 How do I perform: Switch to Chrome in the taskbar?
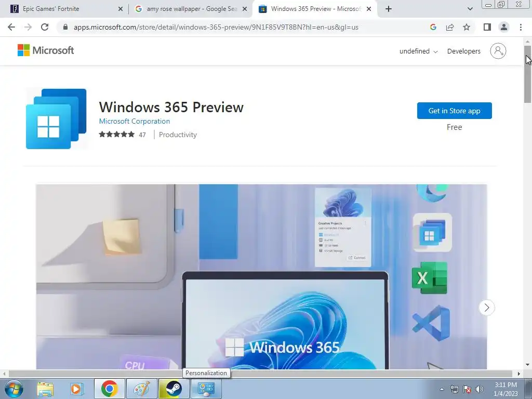coord(109,389)
